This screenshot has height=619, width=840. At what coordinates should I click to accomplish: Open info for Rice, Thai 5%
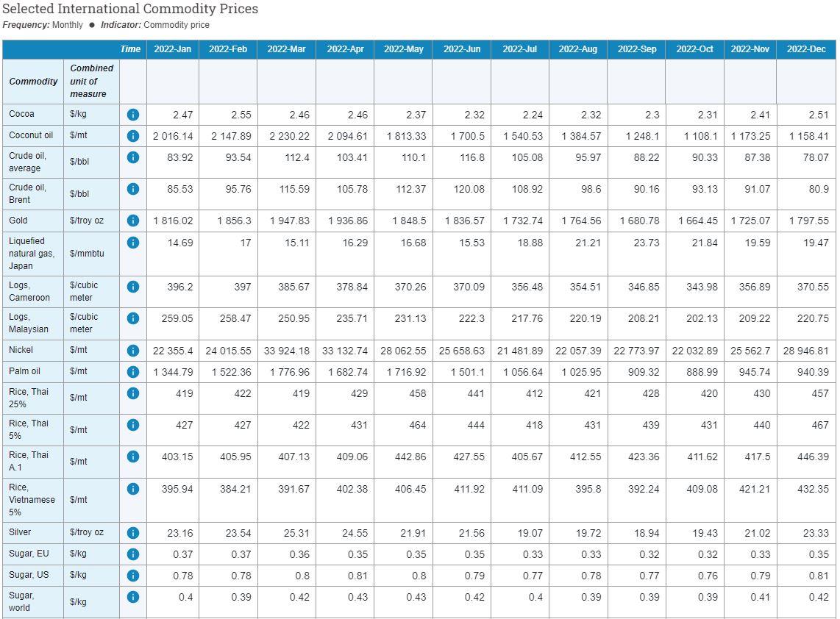pyautogui.click(x=133, y=425)
